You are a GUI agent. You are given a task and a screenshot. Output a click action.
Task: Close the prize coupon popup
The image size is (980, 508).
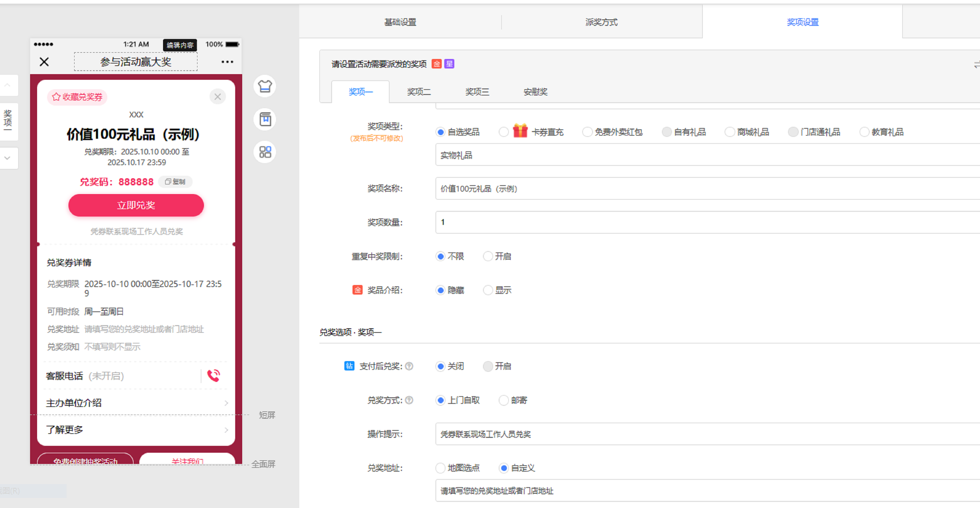click(217, 97)
